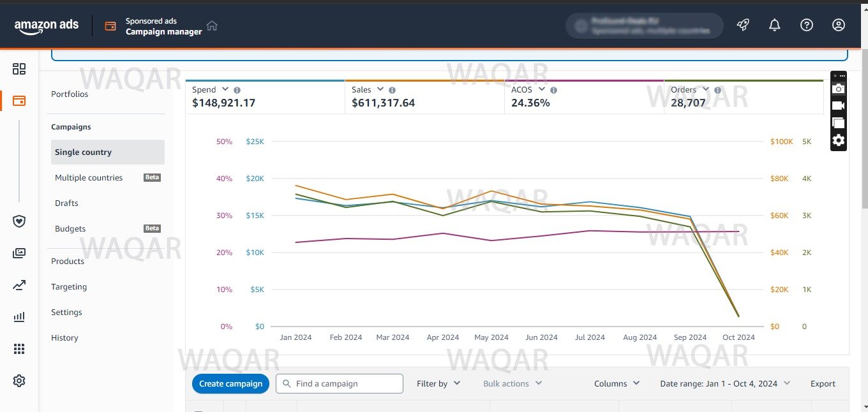This screenshot has width=868, height=412.
Task: Click the home icon beside Campaign manager
Action: click(x=212, y=26)
